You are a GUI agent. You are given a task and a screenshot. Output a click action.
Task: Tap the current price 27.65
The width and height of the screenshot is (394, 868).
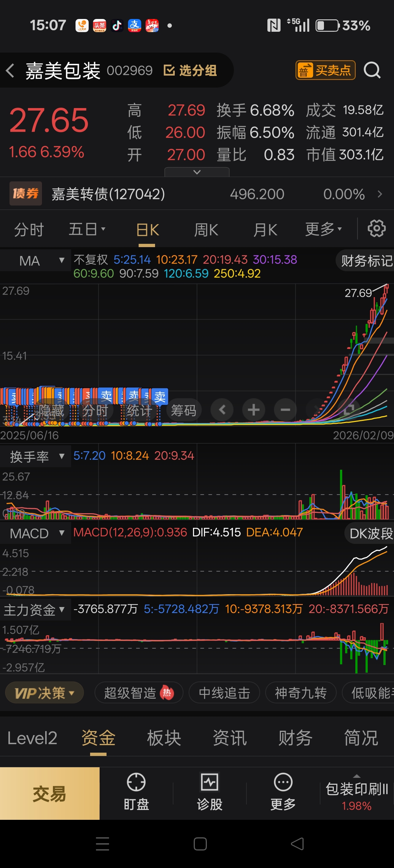[49, 120]
